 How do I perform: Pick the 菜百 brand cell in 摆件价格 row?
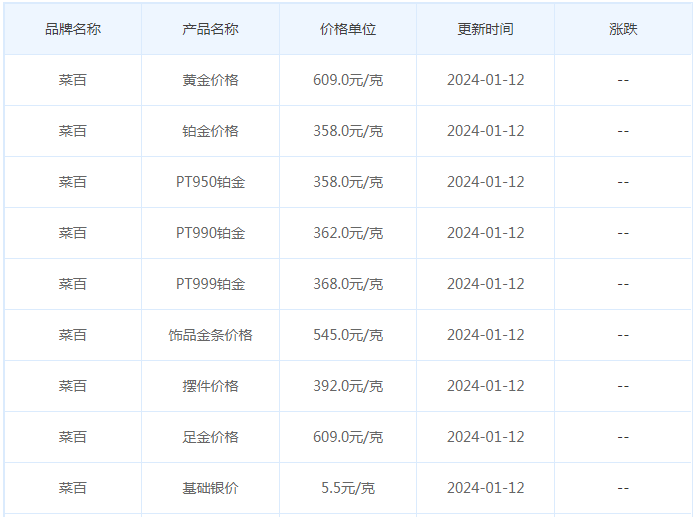coord(73,387)
